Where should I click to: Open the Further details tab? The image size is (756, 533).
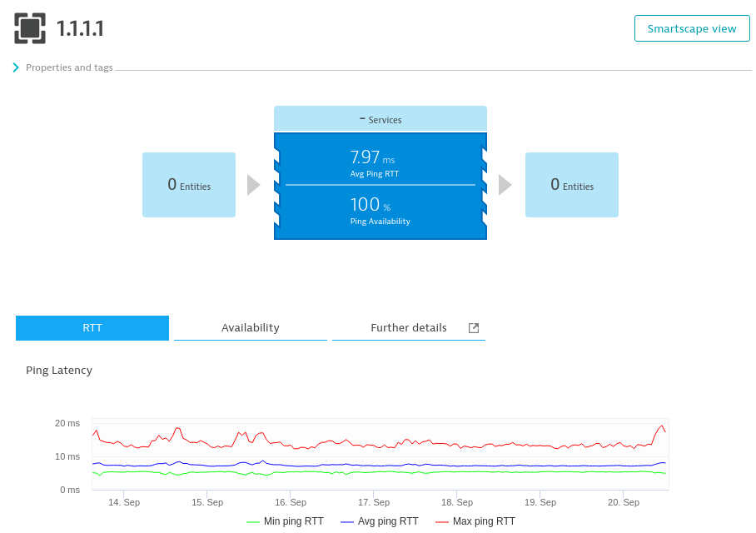(x=408, y=328)
